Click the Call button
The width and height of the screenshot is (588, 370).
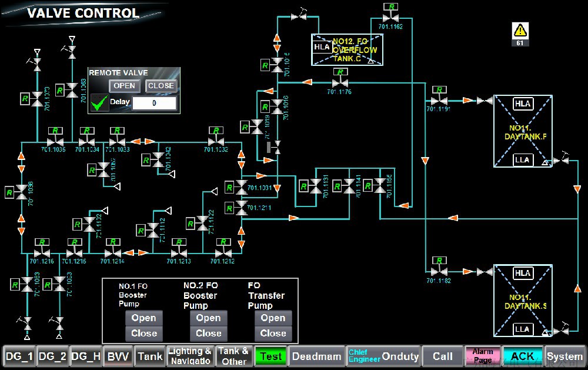coord(443,356)
